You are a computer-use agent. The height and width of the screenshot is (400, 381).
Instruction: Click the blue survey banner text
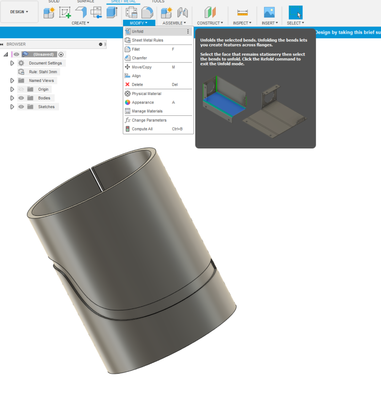click(348, 32)
